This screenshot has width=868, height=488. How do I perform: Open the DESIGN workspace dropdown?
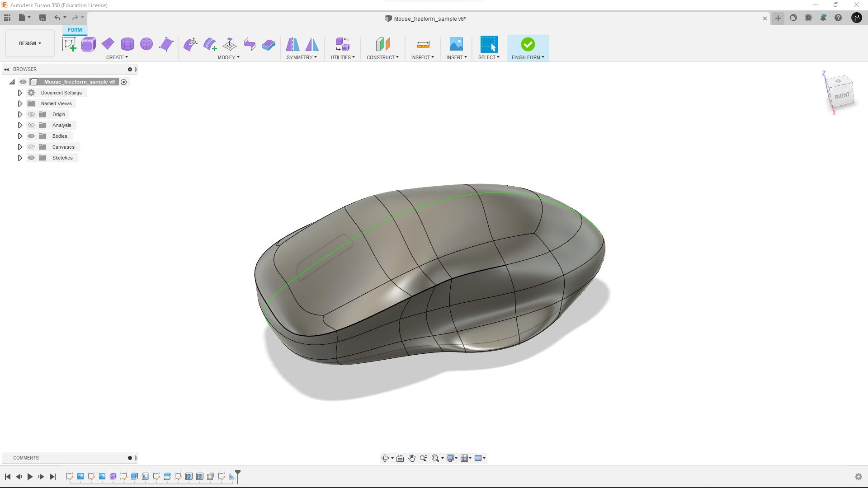point(30,43)
